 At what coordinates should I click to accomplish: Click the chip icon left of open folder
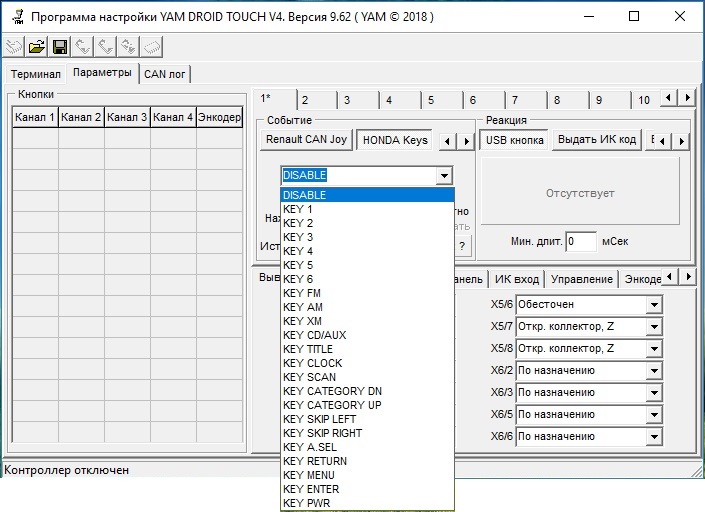tap(14, 46)
